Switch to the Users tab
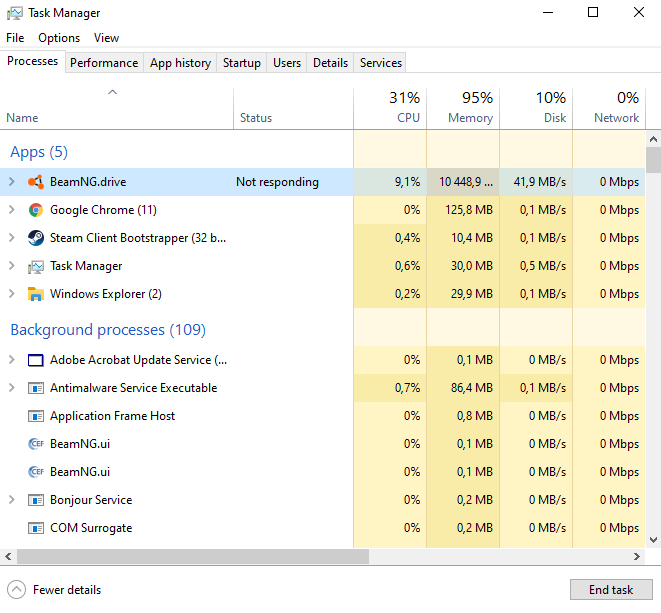Image resolution: width=661 pixels, height=613 pixels. 287,63
